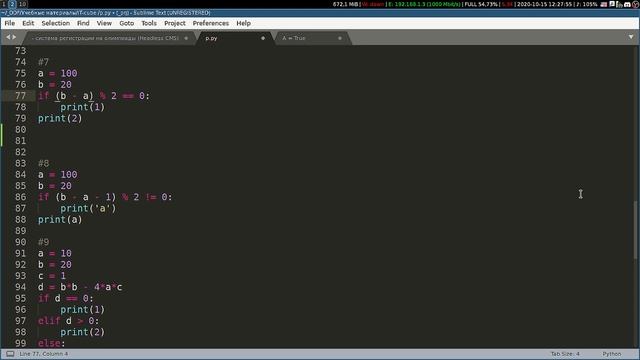Image resolution: width=640 pixels, height=360 pixels.
Task: Click the previous tab arrow
Action: click(x=8, y=37)
